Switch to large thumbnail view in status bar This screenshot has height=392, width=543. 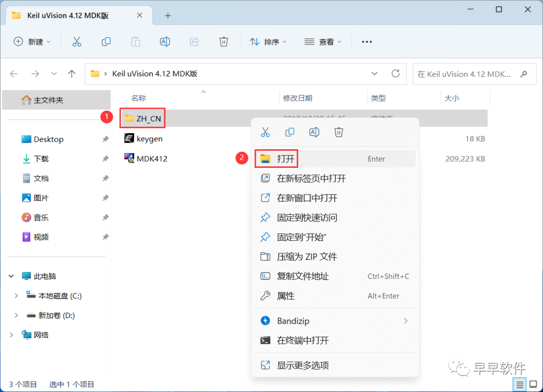534,384
